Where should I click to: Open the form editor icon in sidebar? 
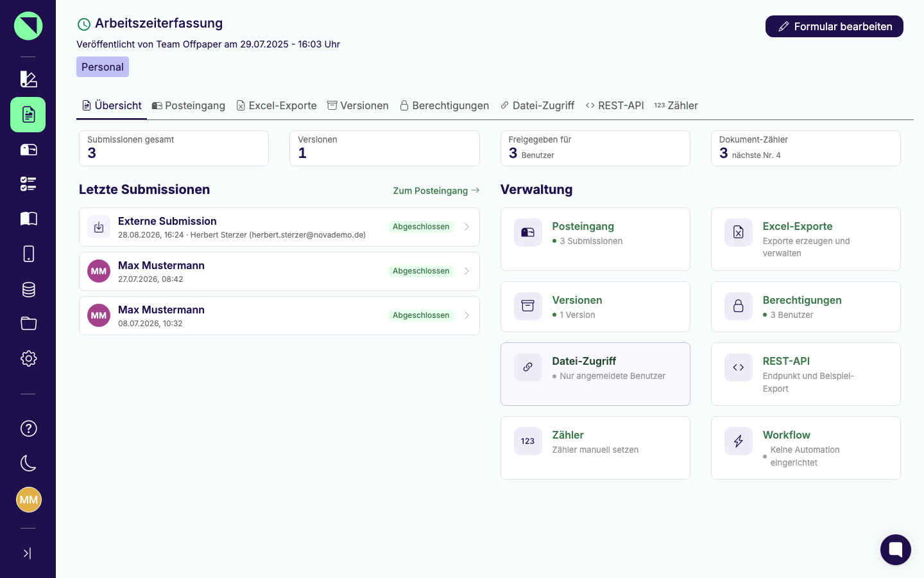click(28, 79)
